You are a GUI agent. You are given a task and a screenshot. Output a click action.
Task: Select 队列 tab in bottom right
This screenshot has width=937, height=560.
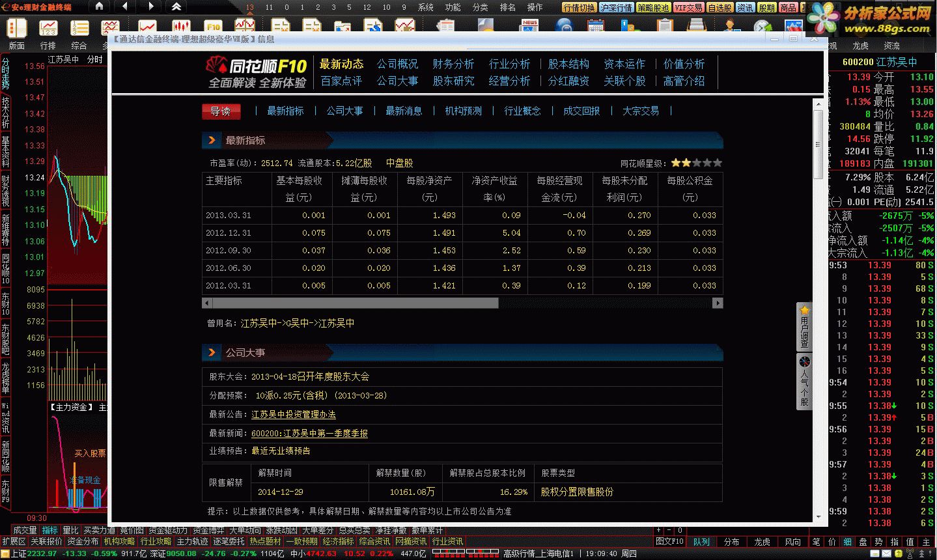(x=701, y=541)
